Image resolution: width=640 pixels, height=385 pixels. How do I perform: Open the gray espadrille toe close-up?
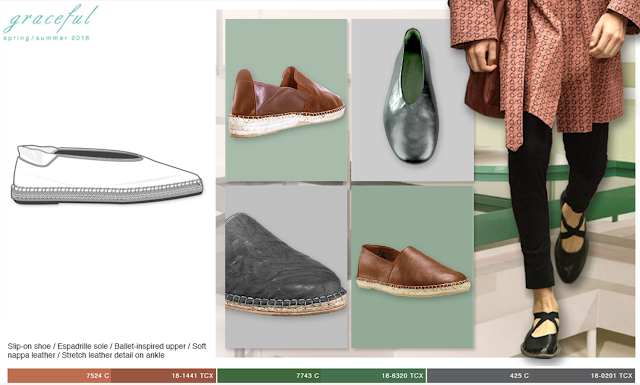pos(286,267)
